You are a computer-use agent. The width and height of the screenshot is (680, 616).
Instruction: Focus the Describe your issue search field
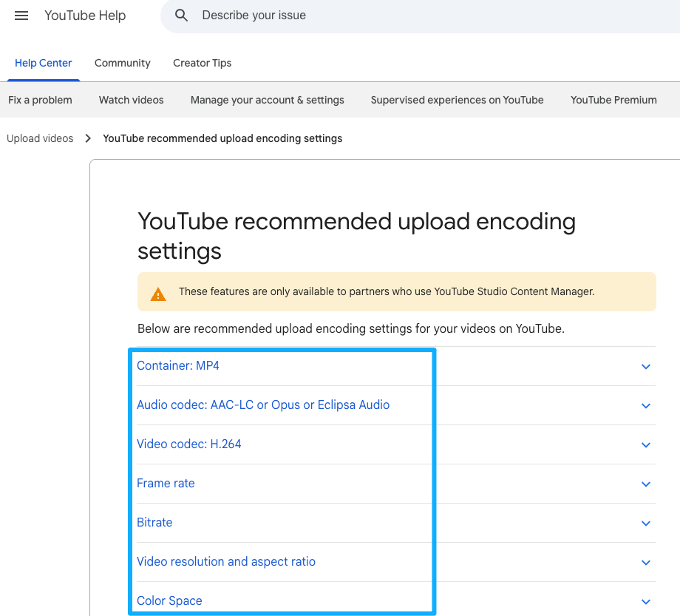pyautogui.click(x=420, y=16)
